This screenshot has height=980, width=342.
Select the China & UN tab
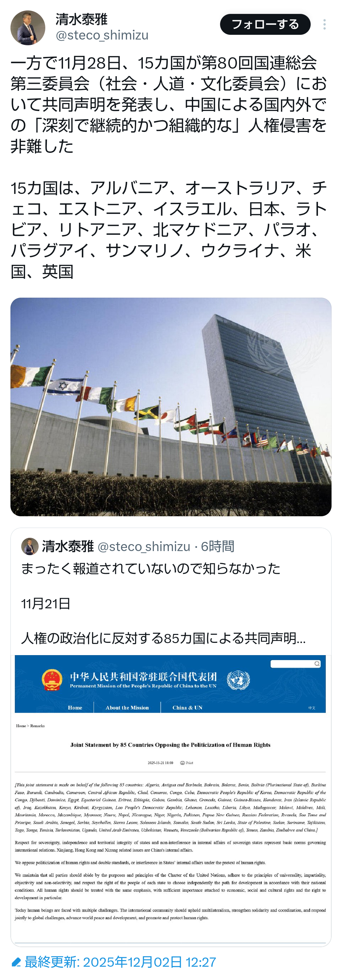pyautogui.click(x=187, y=708)
